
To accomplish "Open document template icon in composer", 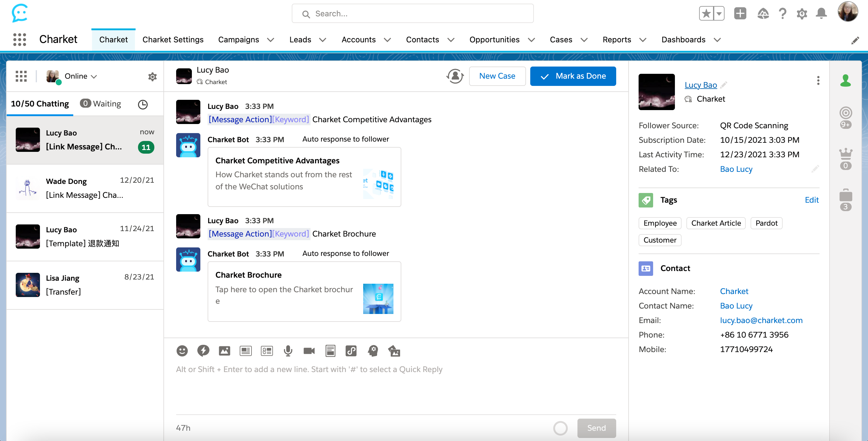I will [330, 351].
